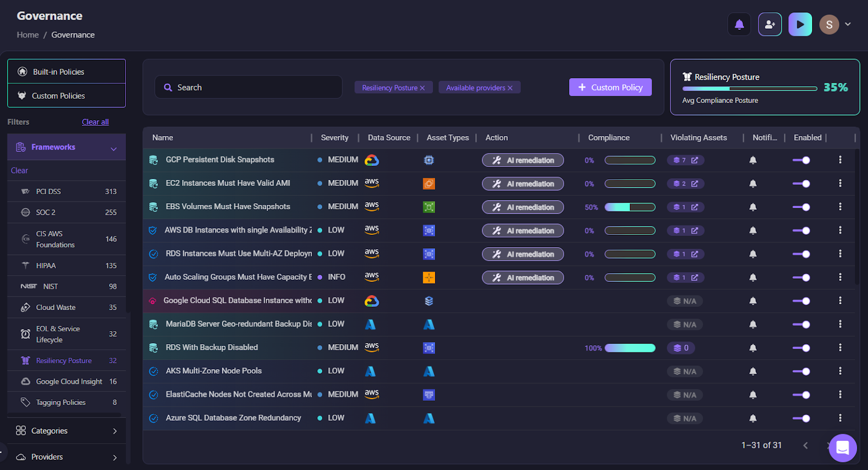
Task: Filter by NIST framework
Action: click(67, 286)
